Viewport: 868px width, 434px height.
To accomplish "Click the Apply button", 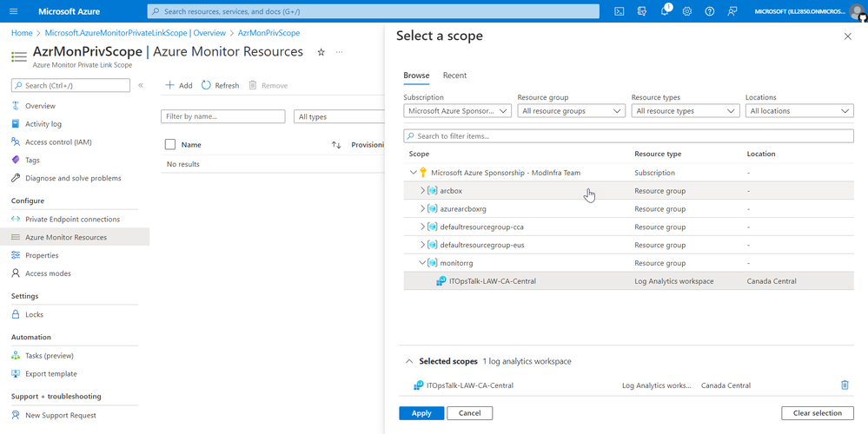I will pos(421,413).
